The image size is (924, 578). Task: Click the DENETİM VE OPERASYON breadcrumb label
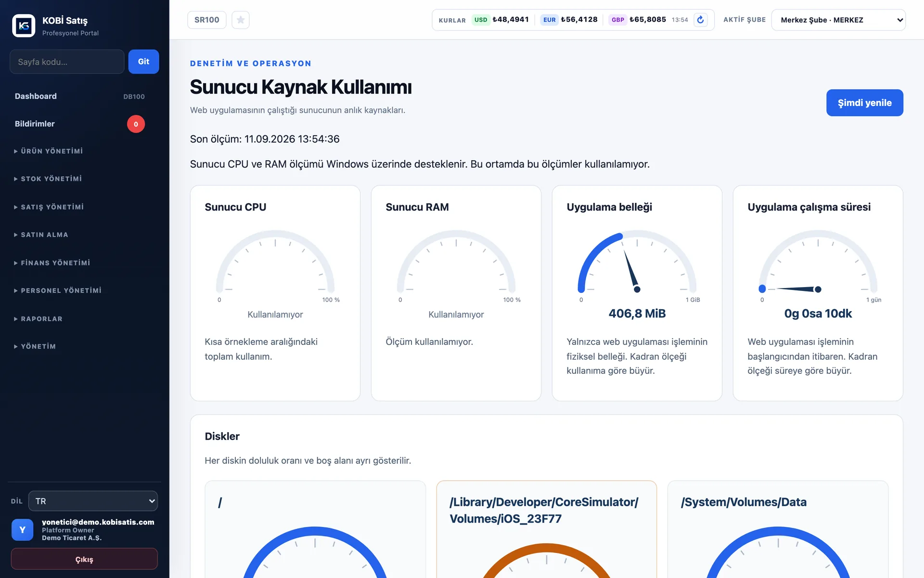point(251,64)
